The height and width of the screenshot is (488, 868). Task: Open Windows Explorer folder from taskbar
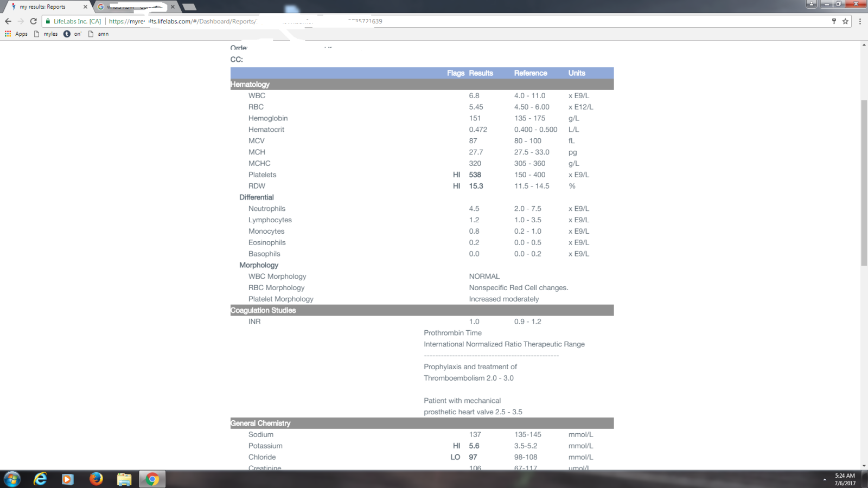pos(124,479)
